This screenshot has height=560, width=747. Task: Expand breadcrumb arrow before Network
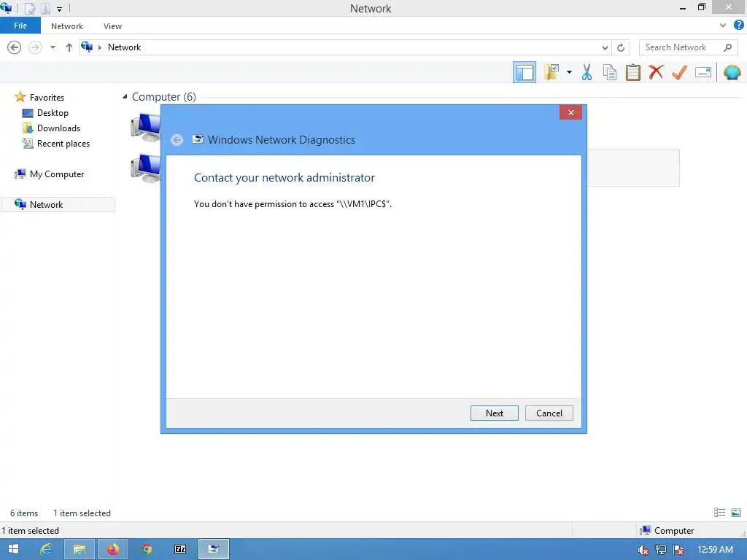tap(99, 47)
